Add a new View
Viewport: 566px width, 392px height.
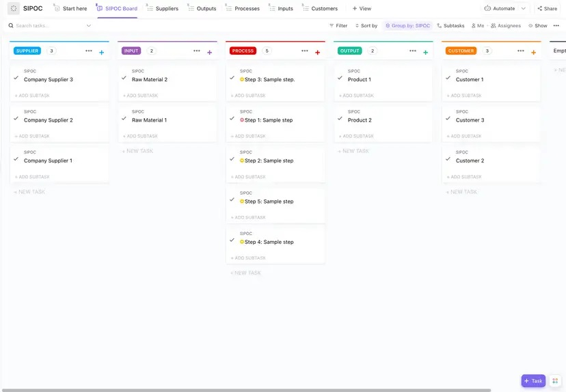click(x=362, y=8)
